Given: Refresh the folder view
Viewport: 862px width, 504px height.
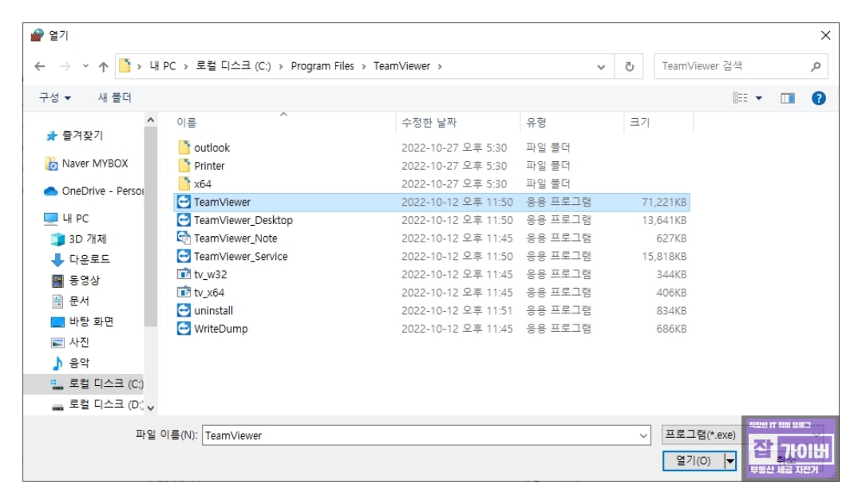Looking at the screenshot, I should coord(630,67).
